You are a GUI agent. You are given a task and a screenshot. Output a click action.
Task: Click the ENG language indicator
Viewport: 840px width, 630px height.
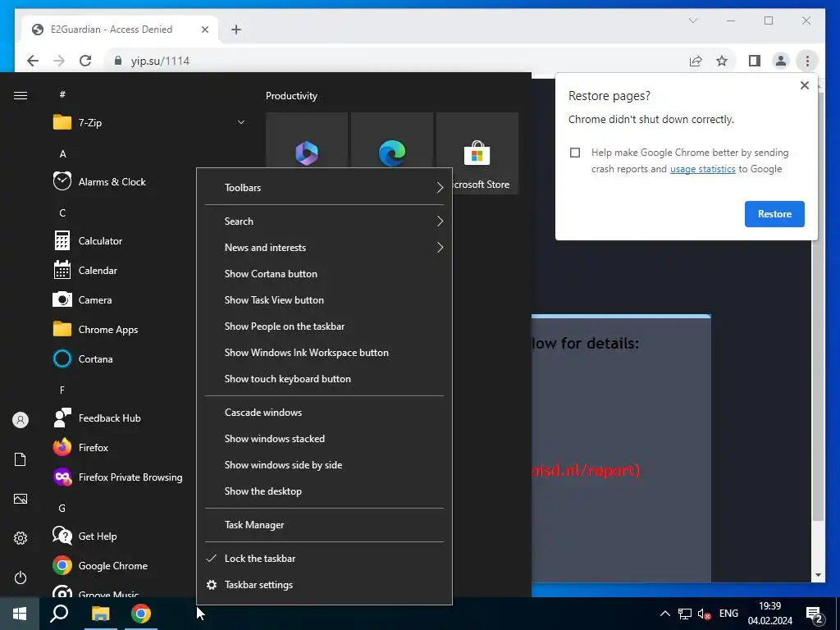[728, 614]
